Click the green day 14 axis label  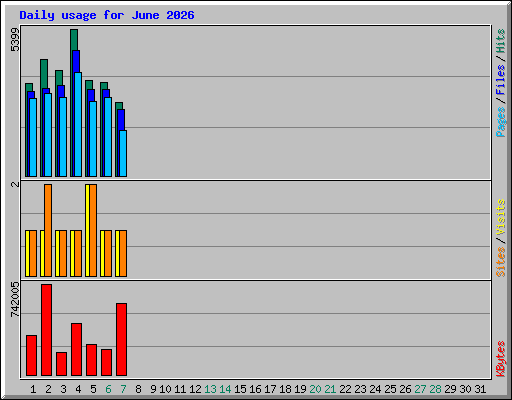[225, 389]
